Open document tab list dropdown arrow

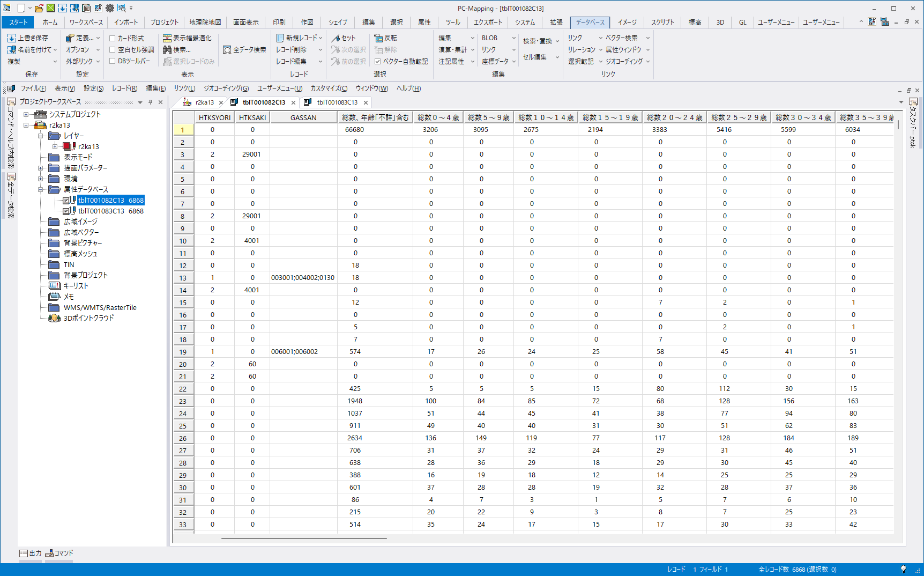901,102
